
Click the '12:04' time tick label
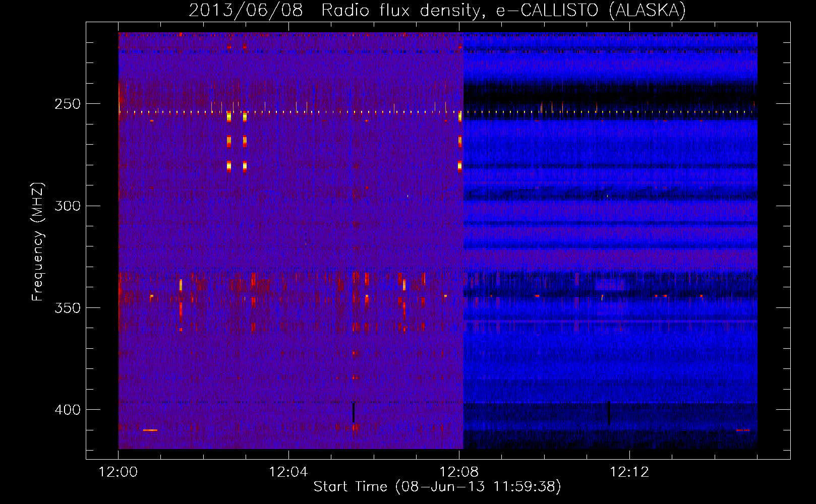coord(288,472)
